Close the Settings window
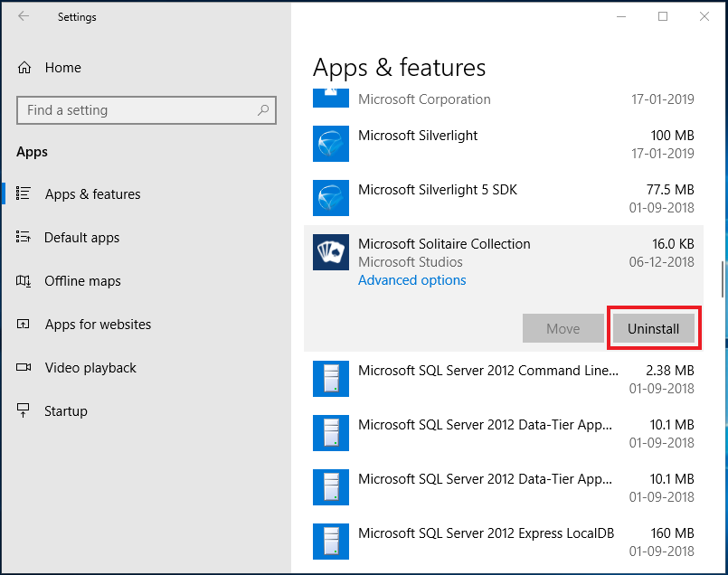The height and width of the screenshot is (575, 728). click(704, 16)
